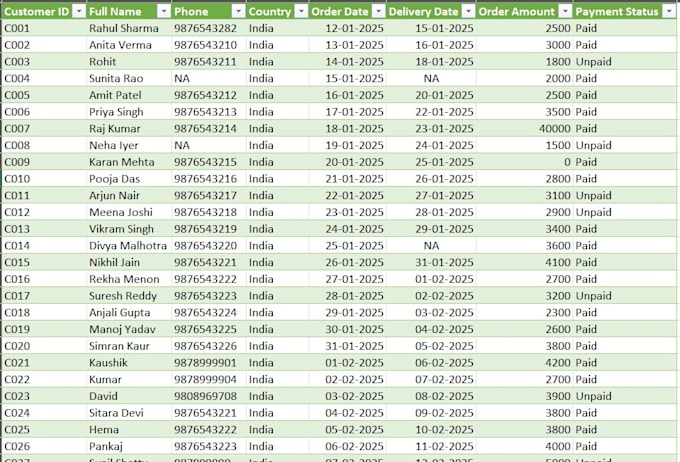680x462 pixels.
Task: Select Meena Joshi cell
Action: pos(129,212)
